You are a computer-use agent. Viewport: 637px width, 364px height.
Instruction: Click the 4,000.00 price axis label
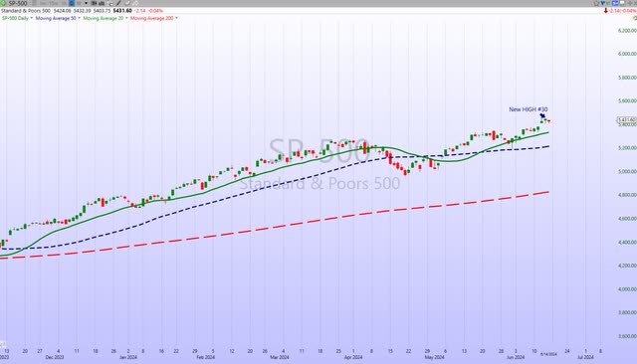pyautogui.click(x=627, y=289)
